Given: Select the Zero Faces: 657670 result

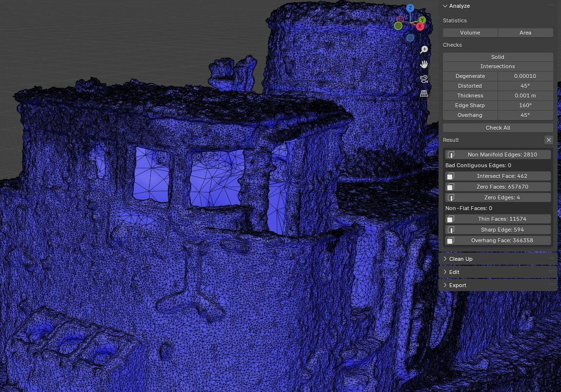Looking at the screenshot, I should coord(498,187).
